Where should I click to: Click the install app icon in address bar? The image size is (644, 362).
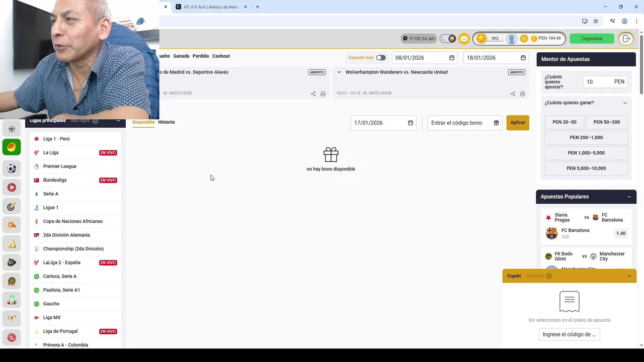(x=585, y=21)
